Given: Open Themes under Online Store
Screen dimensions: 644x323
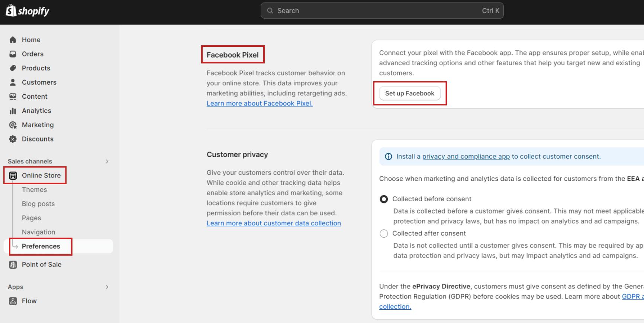Looking at the screenshot, I should (34, 190).
